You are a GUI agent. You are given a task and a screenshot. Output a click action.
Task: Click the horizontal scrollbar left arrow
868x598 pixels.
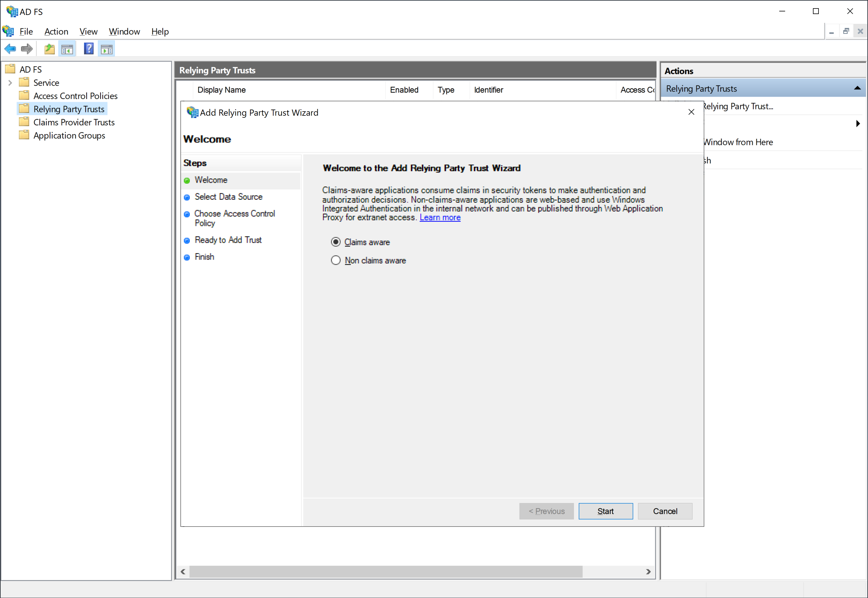click(x=183, y=572)
